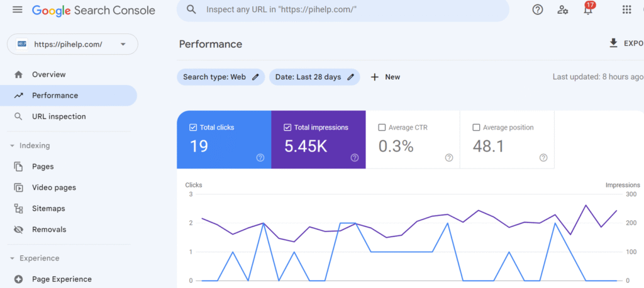
Task: Open the Search type: Web filter
Action: click(x=221, y=77)
